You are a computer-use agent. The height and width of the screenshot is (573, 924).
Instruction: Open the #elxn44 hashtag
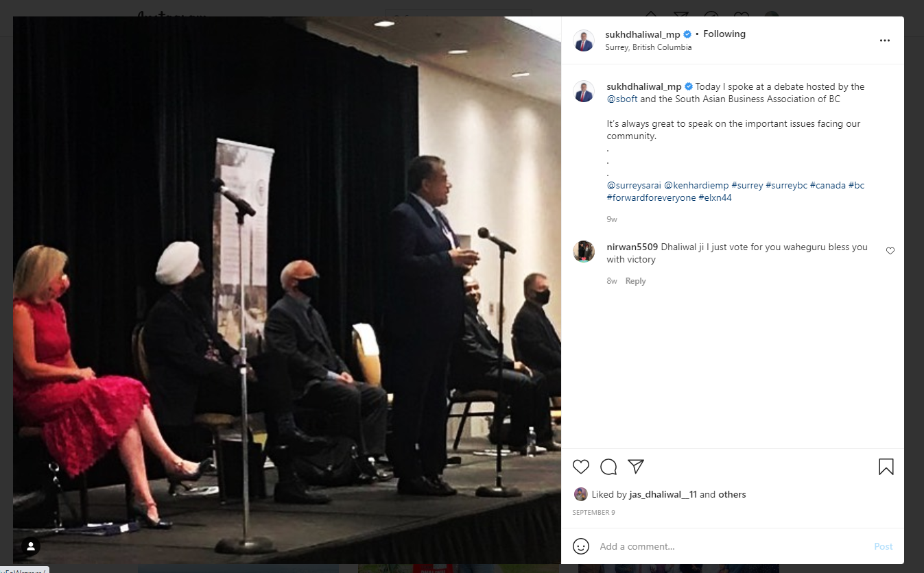[715, 197]
